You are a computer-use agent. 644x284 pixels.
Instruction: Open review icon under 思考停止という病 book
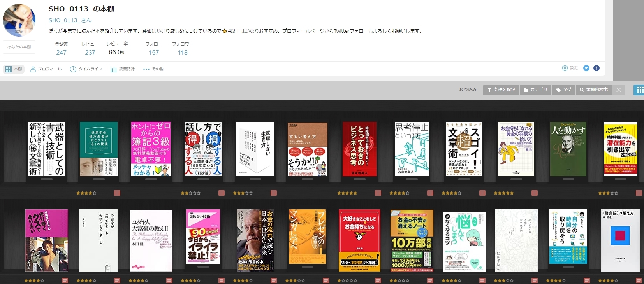click(430, 193)
